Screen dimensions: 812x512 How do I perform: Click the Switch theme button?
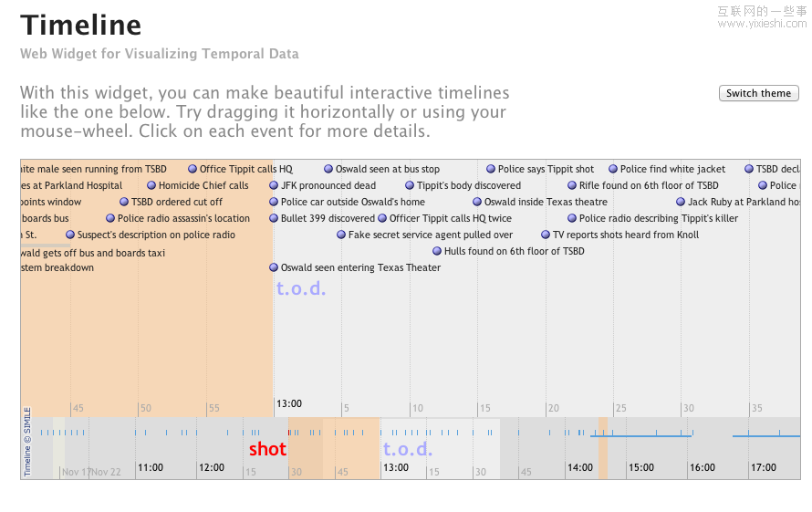tap(758, 93)
